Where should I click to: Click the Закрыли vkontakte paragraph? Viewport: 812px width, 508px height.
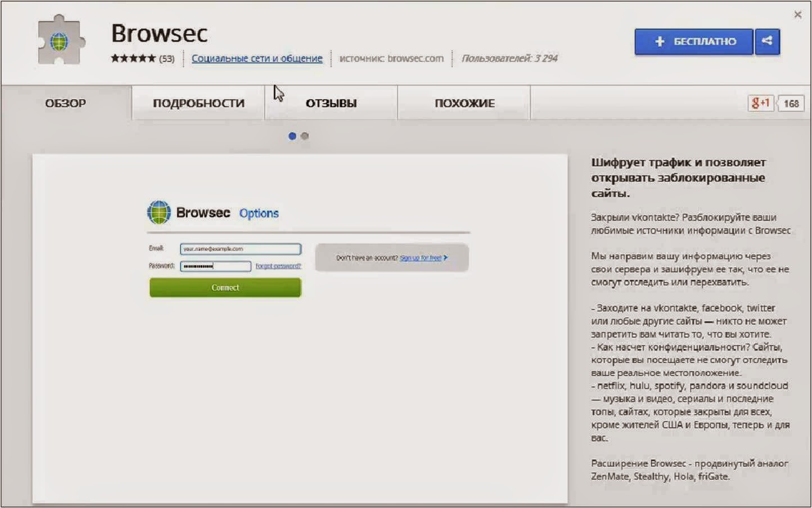click(691, 224)
